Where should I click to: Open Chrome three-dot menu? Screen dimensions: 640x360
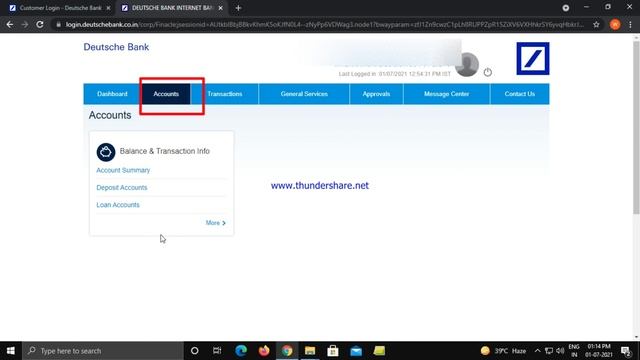pyautogui.click(x=631, y=24)
